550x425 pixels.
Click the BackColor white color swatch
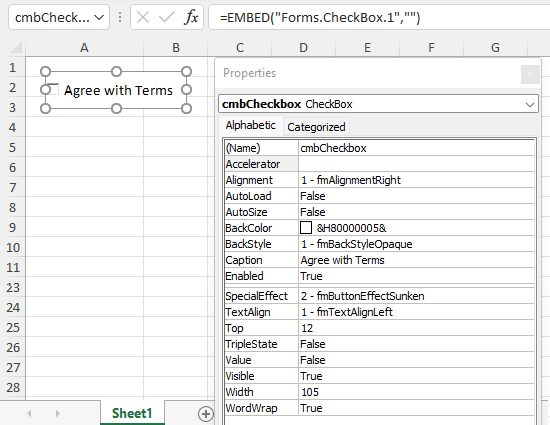pyautogui.click(x=306, y=228)
